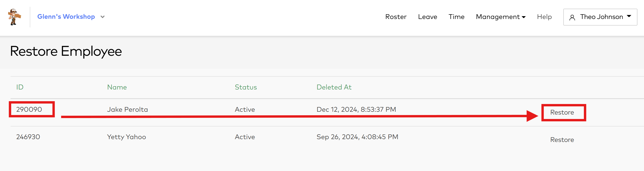
Task: Click the user profile icon
Action: (x=572, y=17)
